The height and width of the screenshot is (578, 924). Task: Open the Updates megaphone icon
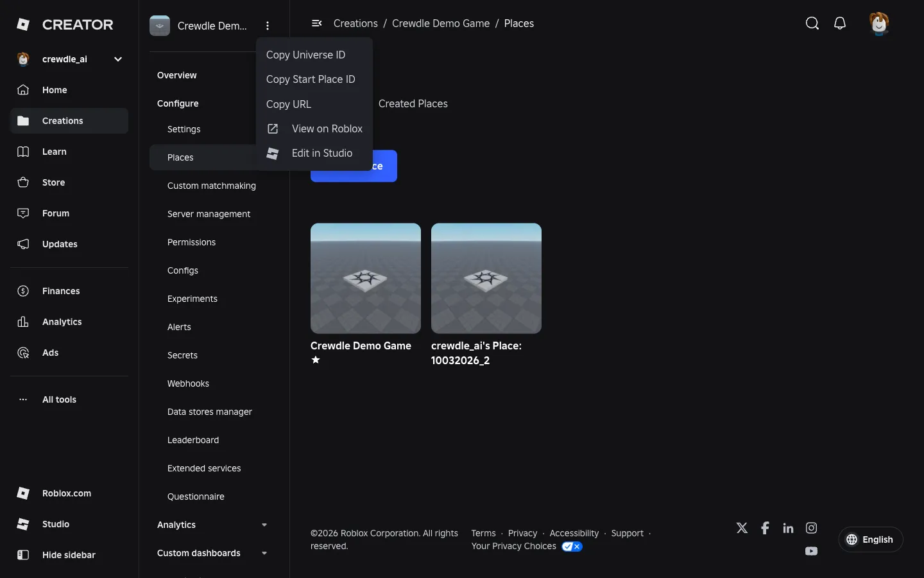pyautogui.click(x=23, y=244)
